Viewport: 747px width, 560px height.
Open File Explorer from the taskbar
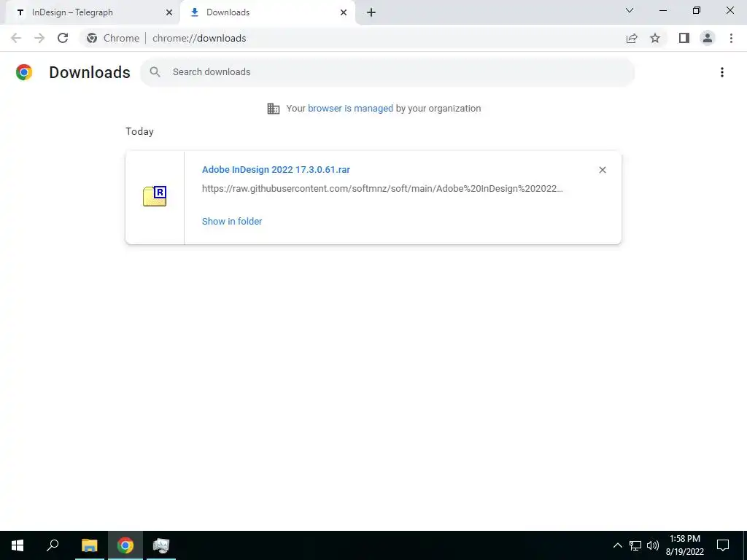point(89,545)
